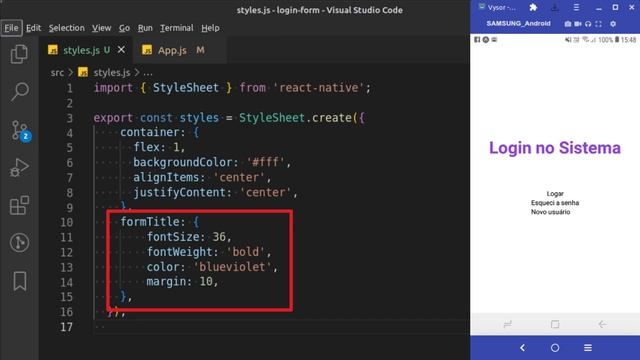Tap the Android back triangle in blue bar

coord(522,348)
